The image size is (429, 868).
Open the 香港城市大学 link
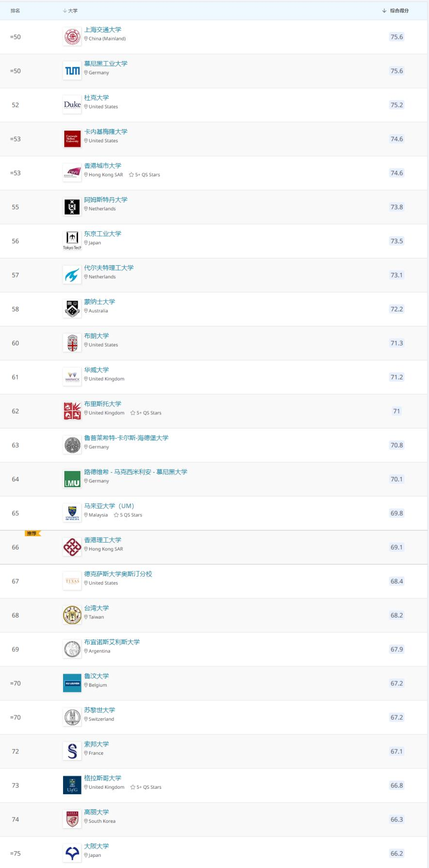[102, 166]
